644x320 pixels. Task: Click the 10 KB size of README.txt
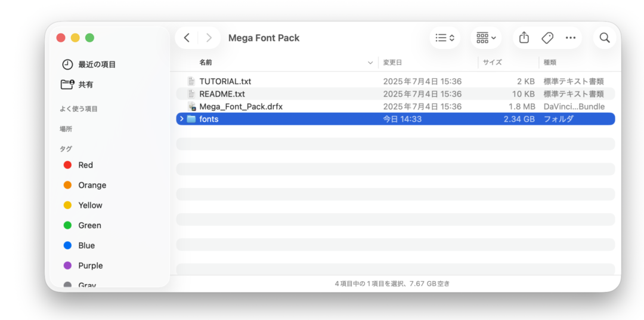pos(524,94)
